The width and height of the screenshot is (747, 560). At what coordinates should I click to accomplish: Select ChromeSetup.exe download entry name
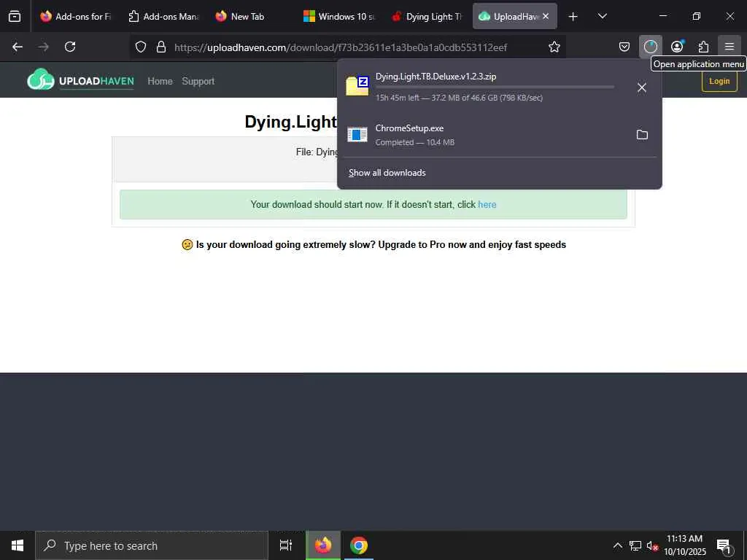pyautogui.click(x=409, y=128)
